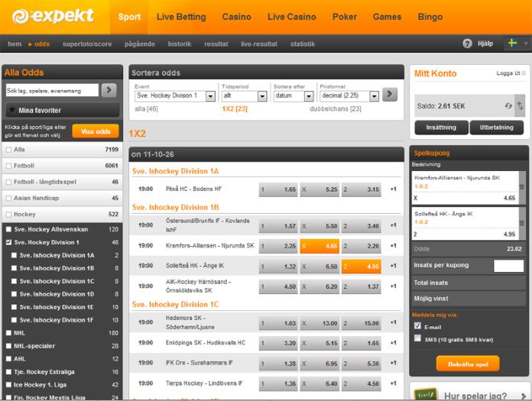Refresh the Saldo account balance
The width and height of the screenshot is (532, 401).
pos(508,106)
